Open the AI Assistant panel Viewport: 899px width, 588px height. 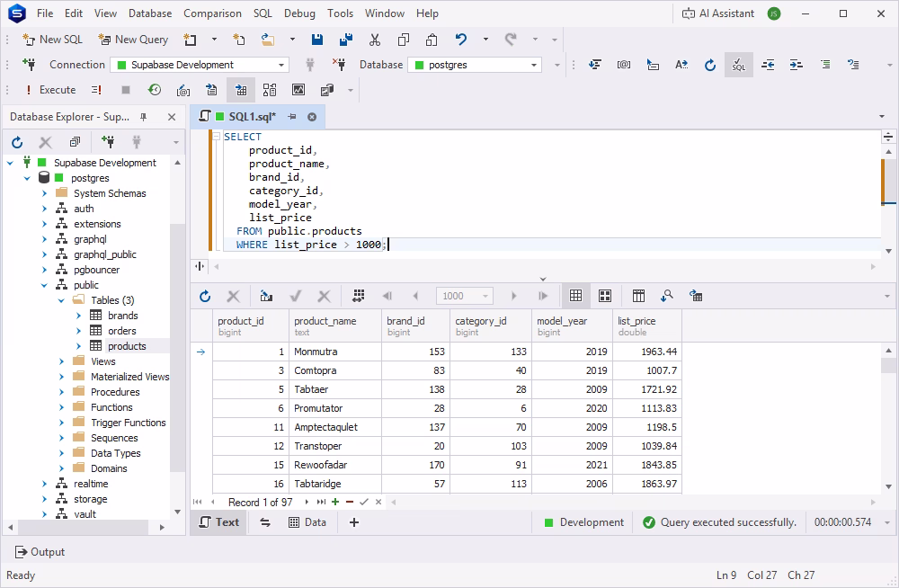[x=717, y=13]
